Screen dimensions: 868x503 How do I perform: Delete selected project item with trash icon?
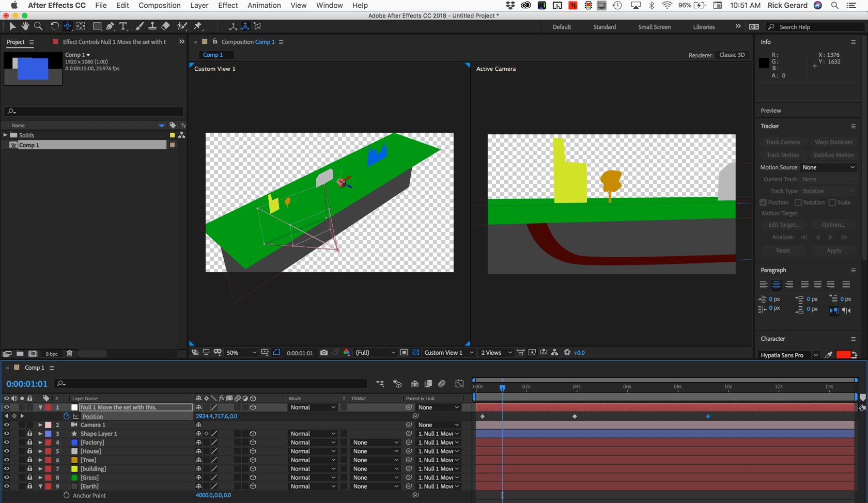click(x=70, y=354)
